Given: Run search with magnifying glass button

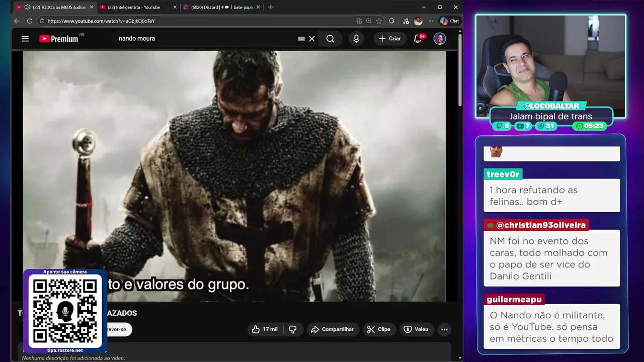Looking at the screenshot, I should coord(330,39).
